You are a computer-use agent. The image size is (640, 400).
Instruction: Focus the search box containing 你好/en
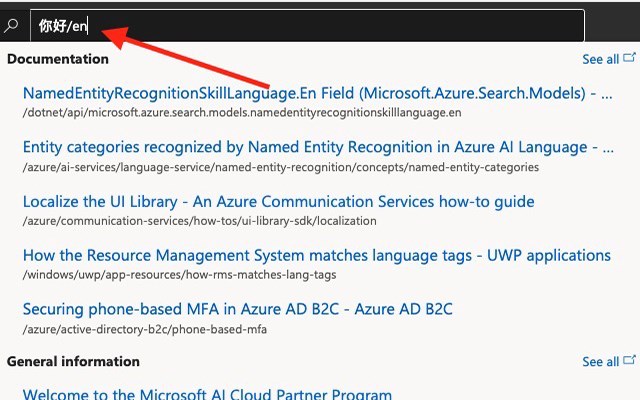[300, 26]
